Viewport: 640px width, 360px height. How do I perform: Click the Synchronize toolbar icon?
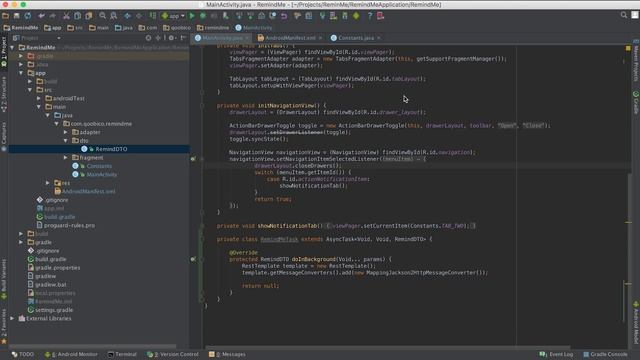click(x=28, y=16)
